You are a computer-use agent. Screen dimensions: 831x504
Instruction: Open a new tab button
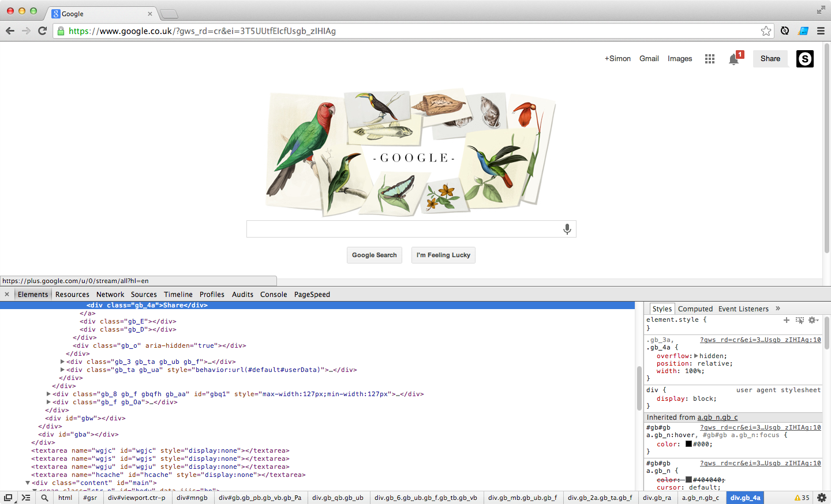coord(169,14)
